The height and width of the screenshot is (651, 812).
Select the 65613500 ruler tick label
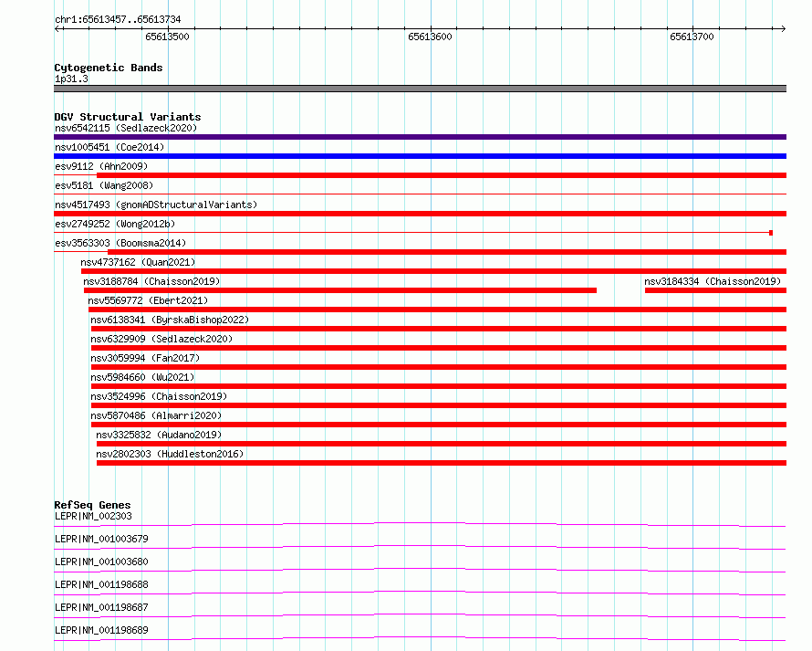(167, 37)
